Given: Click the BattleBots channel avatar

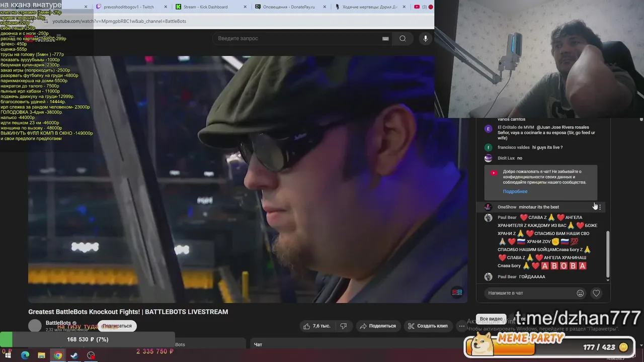Looking at the screenshot, I should coord(35,326).
